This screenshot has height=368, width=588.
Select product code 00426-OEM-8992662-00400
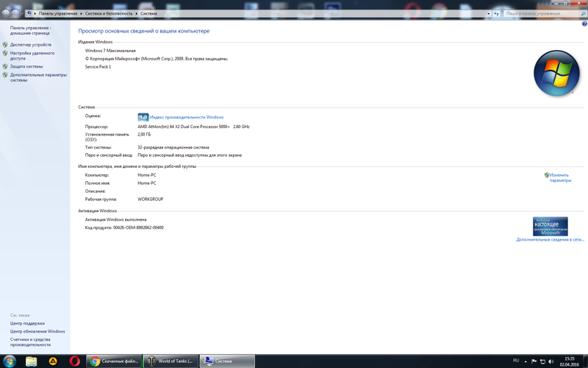click(138, 227)
